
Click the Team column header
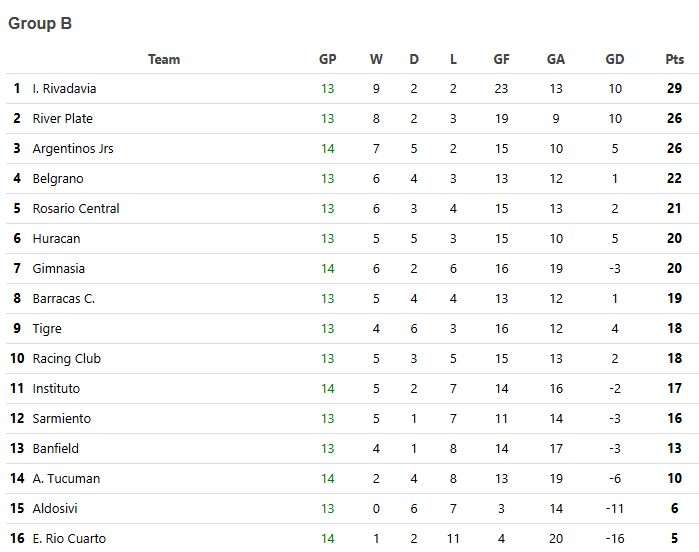pos(164,59)
